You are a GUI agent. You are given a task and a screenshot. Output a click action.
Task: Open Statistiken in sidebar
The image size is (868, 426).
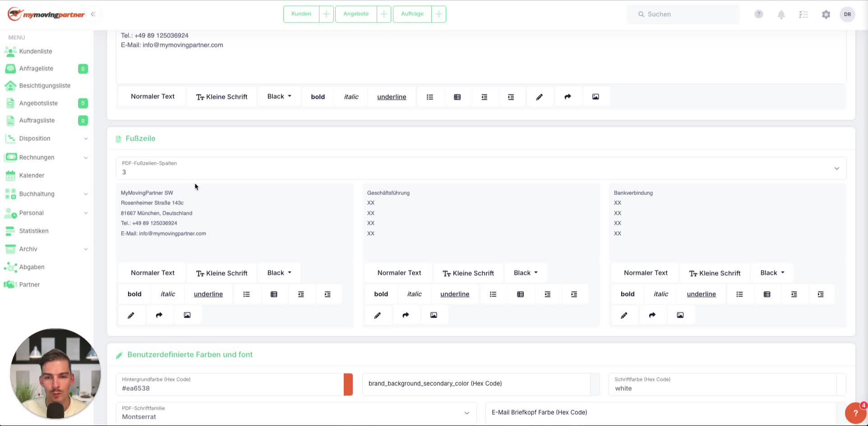pos(34,231)
